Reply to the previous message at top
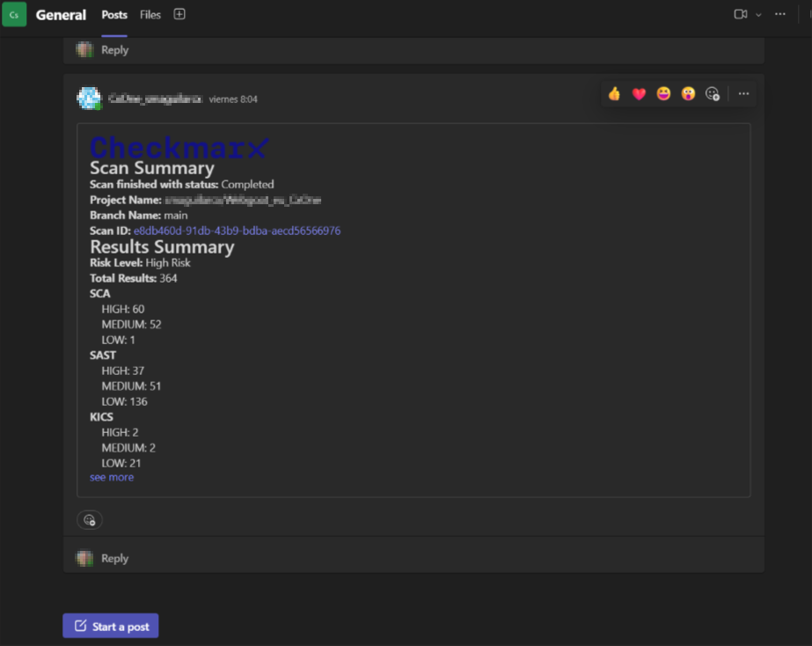The image size is (812, 646). click(x=115, y=50)
